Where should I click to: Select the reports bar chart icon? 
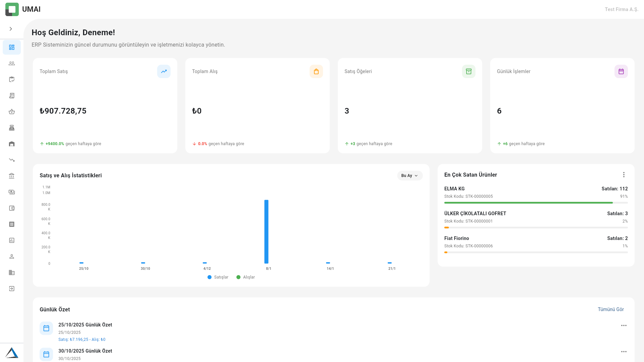point(11,240)
